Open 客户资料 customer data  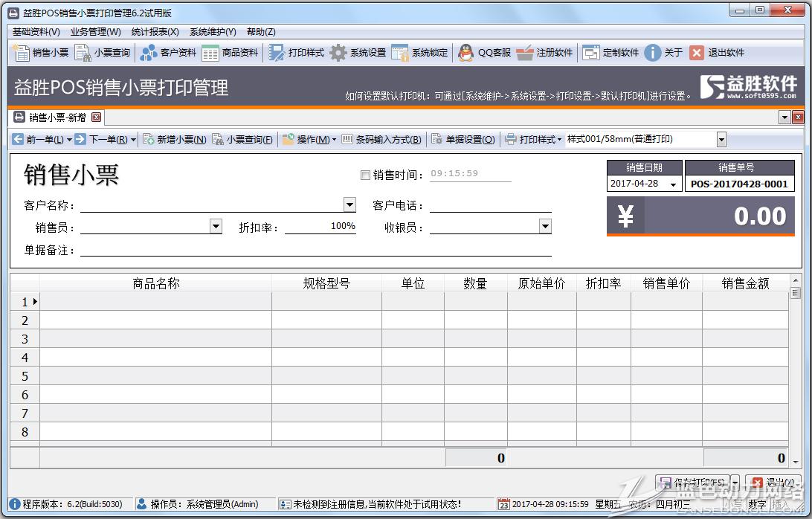[x=149, y=53]
